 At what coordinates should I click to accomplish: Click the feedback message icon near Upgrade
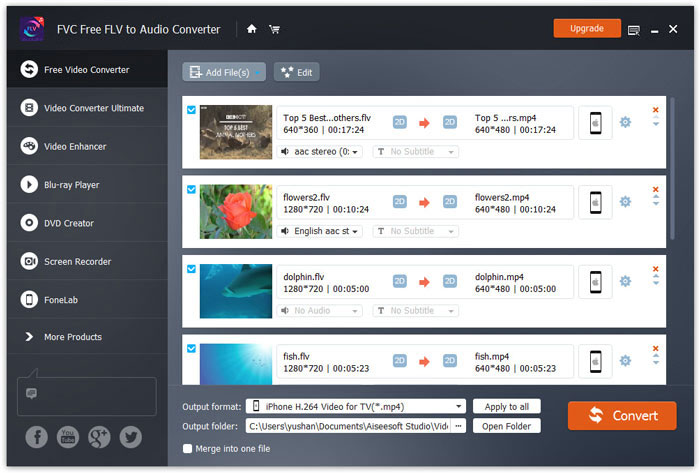[633, 30]
